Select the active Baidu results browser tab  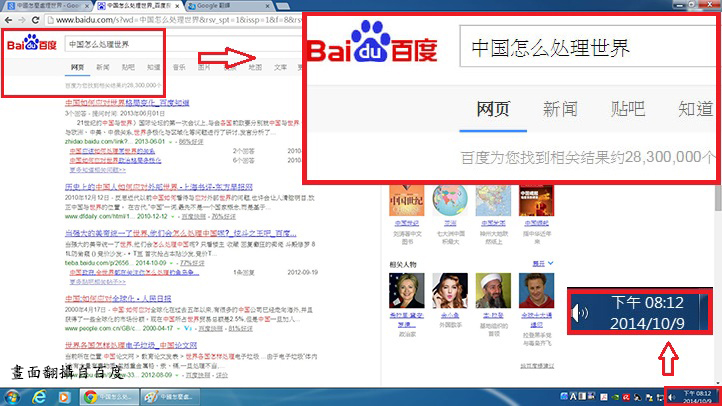coord(138,6)
